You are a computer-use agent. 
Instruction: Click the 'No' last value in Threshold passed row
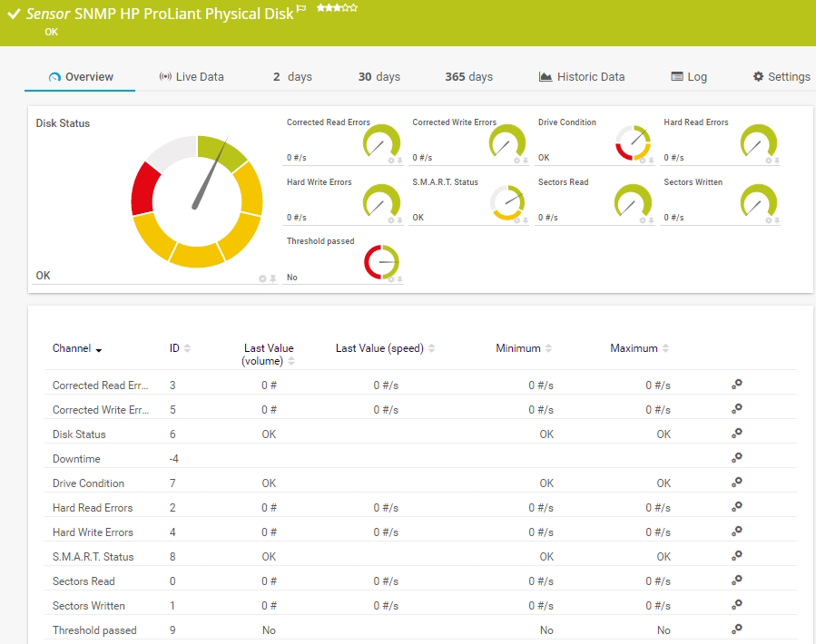coord(269,630)
